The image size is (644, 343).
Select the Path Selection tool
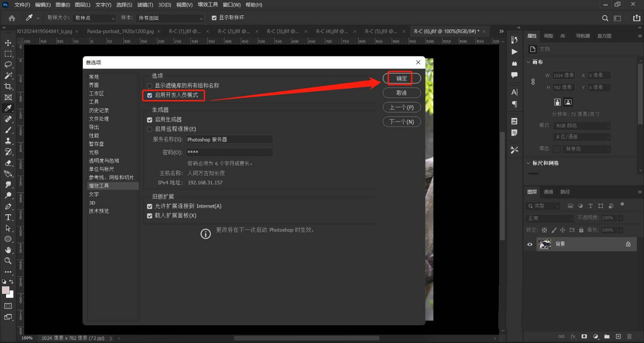pyautogui.click(x=8, y=228)
